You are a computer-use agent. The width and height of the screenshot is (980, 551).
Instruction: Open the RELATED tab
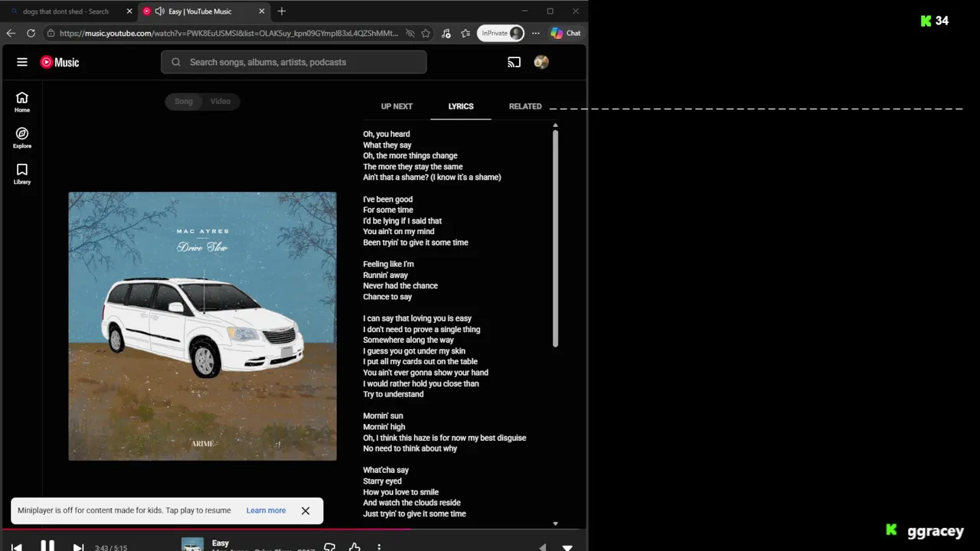click(x=525, y=106)
